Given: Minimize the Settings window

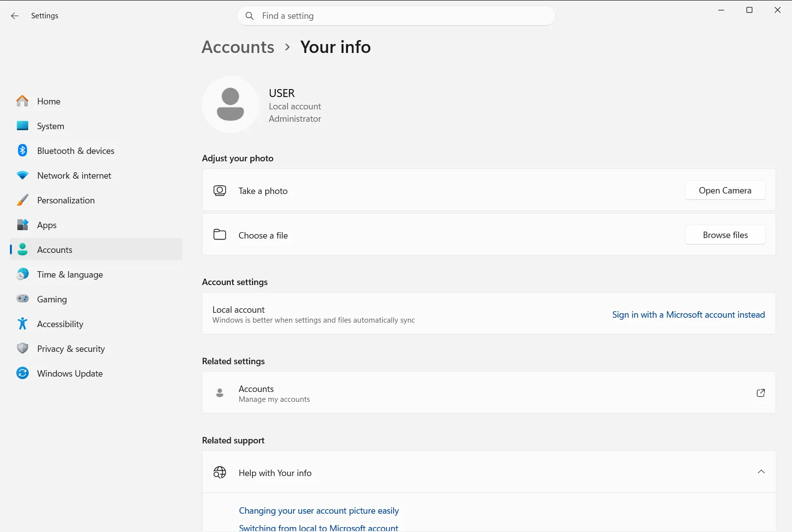Looking at the screenshot, I should point(721,10).
